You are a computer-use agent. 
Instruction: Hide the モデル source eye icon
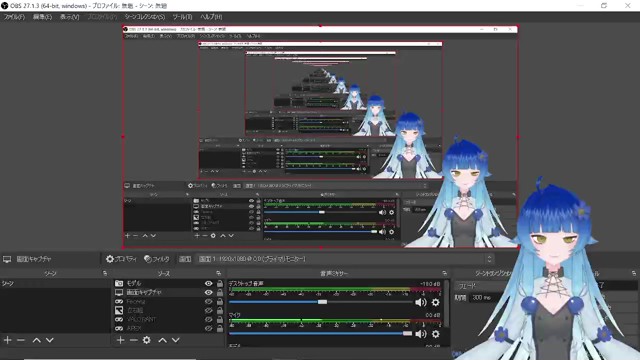[209, 283]
